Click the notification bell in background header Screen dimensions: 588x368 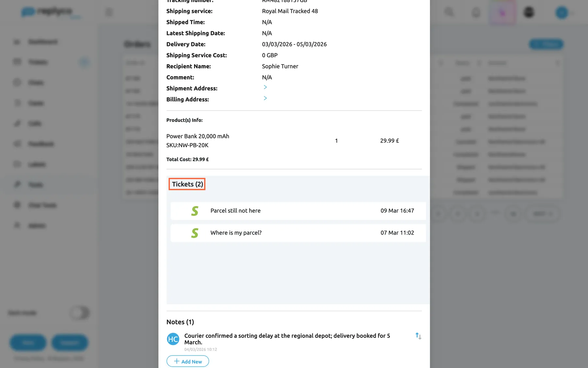[476, 12]
